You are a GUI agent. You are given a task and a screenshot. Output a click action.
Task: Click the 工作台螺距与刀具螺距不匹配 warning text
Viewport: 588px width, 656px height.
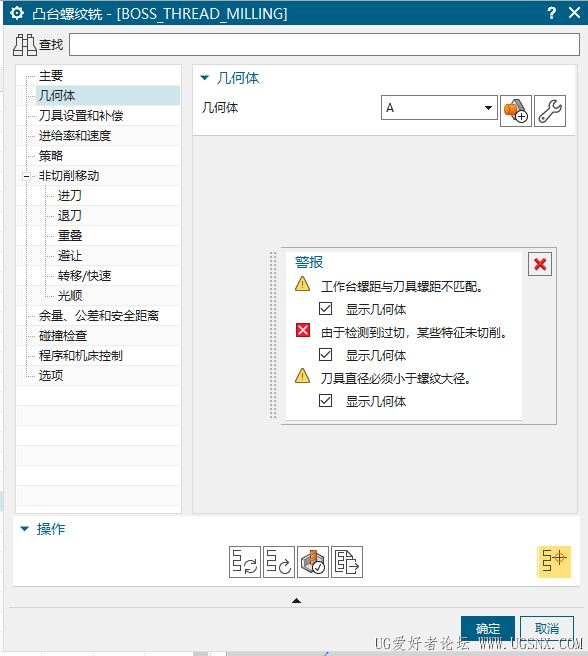401,287
